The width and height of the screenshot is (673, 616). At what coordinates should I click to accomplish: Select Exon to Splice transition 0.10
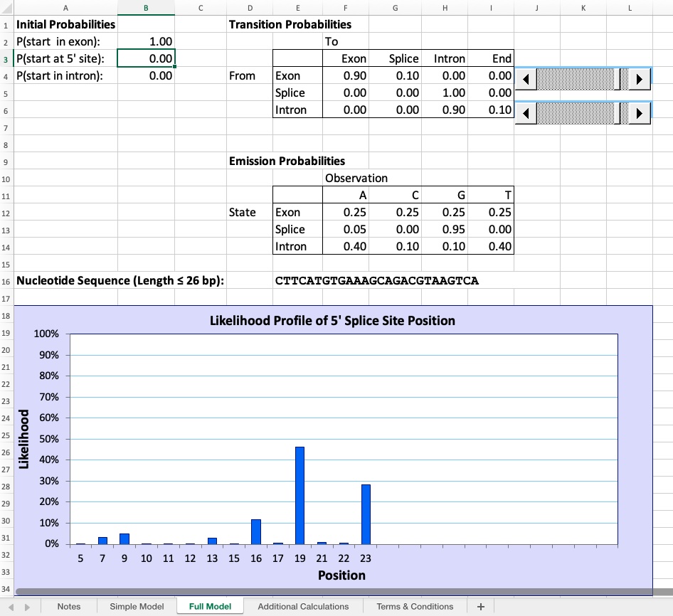pos(395,76)
